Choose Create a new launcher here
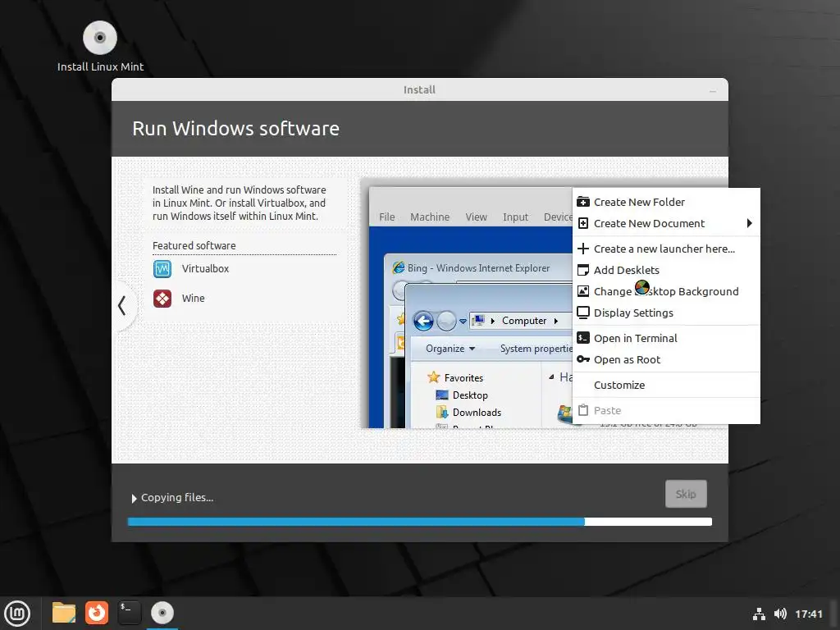This screenshot has height=630, width=840. 666,249
